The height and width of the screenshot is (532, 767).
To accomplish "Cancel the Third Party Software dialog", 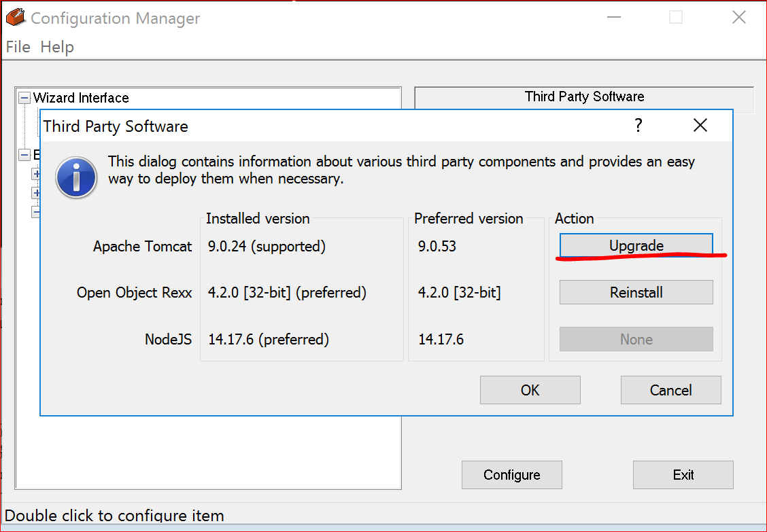I will pyautogui.click(x=670, y=390).
